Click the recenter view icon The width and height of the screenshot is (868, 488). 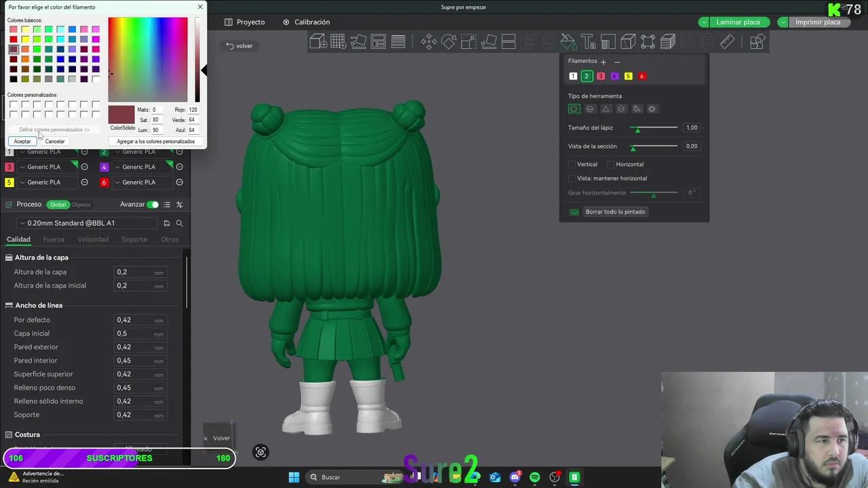[260, 452]
